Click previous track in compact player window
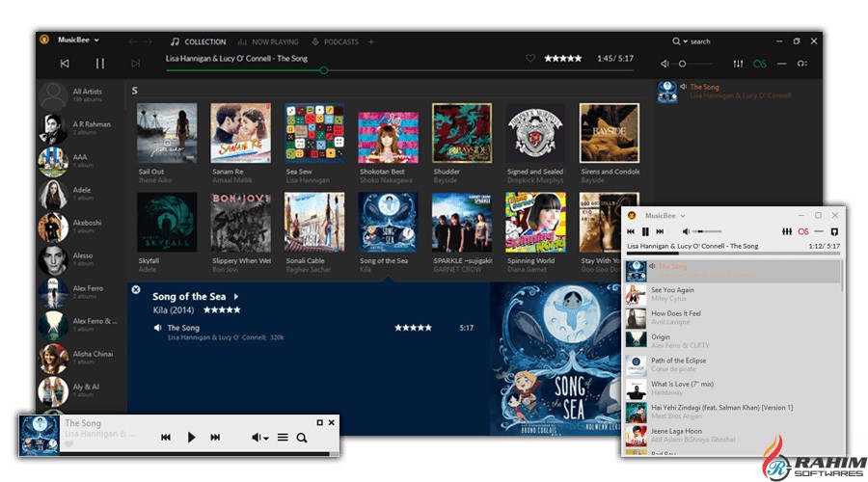Image resolution: width=868 pixels, height=482 pixels. (x=631, y=231)
